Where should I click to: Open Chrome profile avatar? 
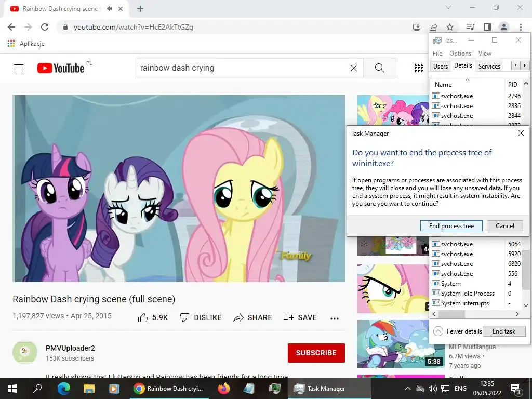[x=504, y=27]
